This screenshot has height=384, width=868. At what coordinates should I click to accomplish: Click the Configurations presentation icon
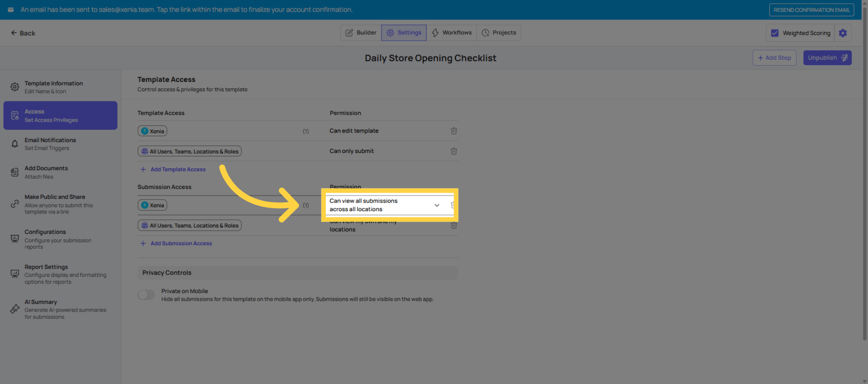tap(15, 238)
